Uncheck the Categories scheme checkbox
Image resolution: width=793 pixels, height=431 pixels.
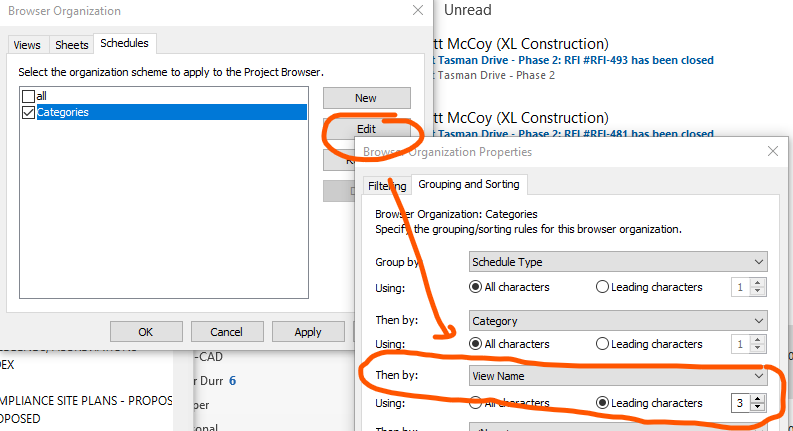point(29,112)
